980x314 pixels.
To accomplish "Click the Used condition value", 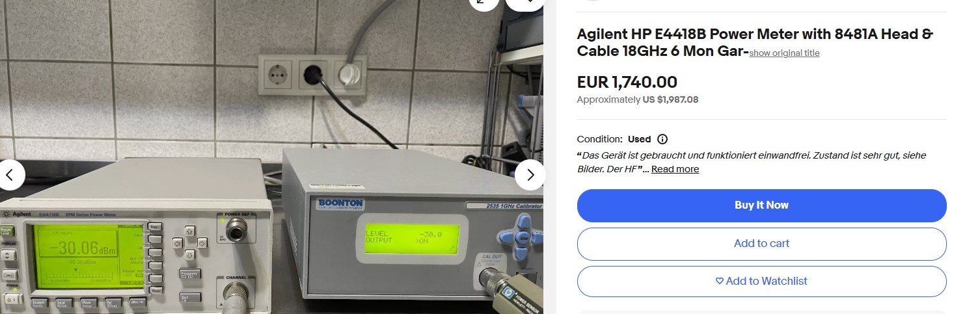I will [x=639, y=139].
